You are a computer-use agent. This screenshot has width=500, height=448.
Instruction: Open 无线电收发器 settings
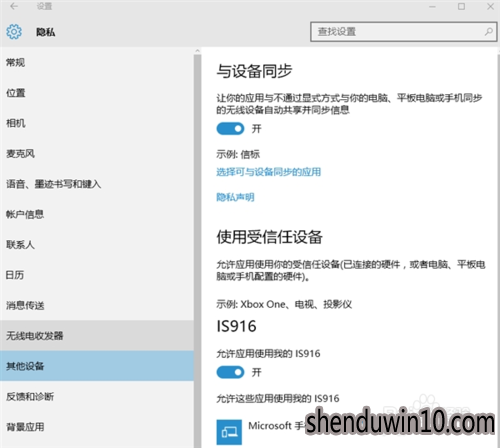point(97,335)
